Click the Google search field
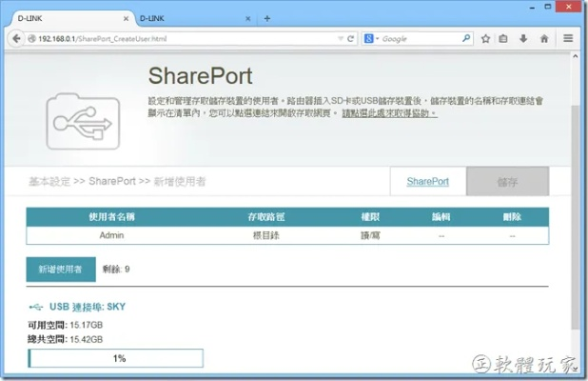588x381 pixels. (420, 39)
